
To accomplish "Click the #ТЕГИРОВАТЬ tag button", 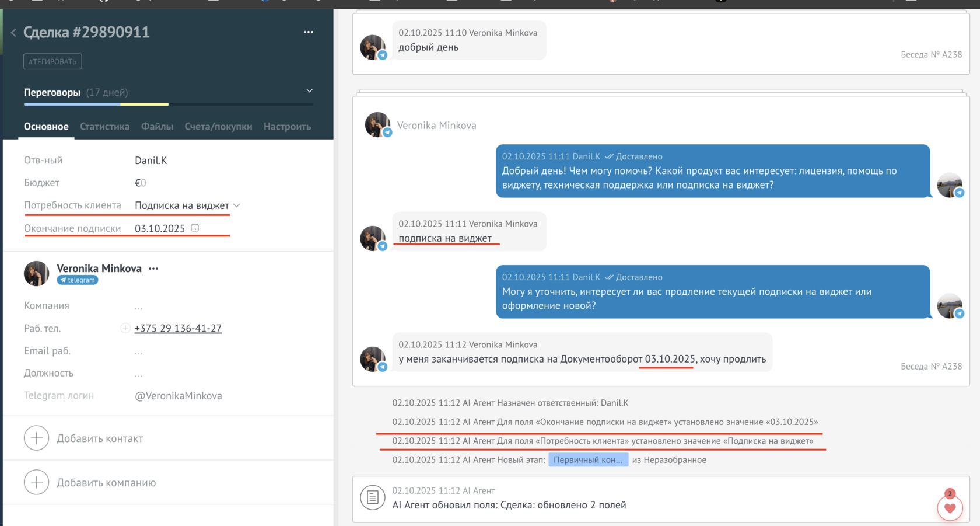I will (x=52, y=61).
